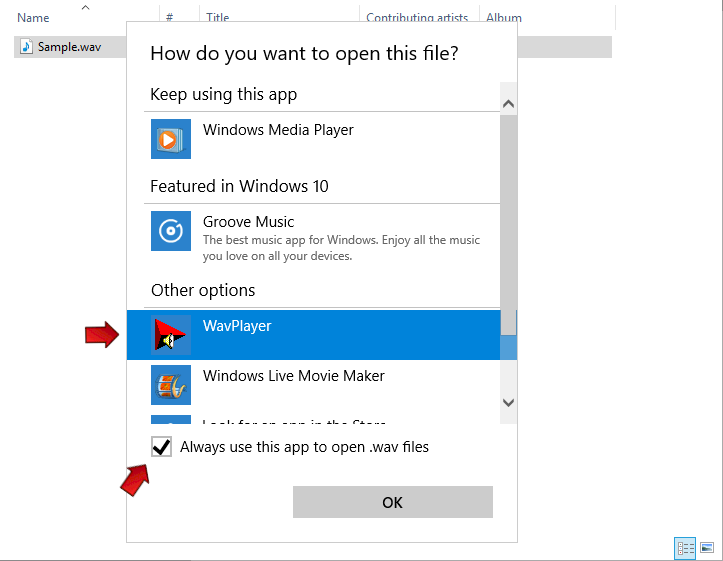This screenshot has width=723, height=561.
Task: Sort by the Name column header
Action: [x=33, y=18]
